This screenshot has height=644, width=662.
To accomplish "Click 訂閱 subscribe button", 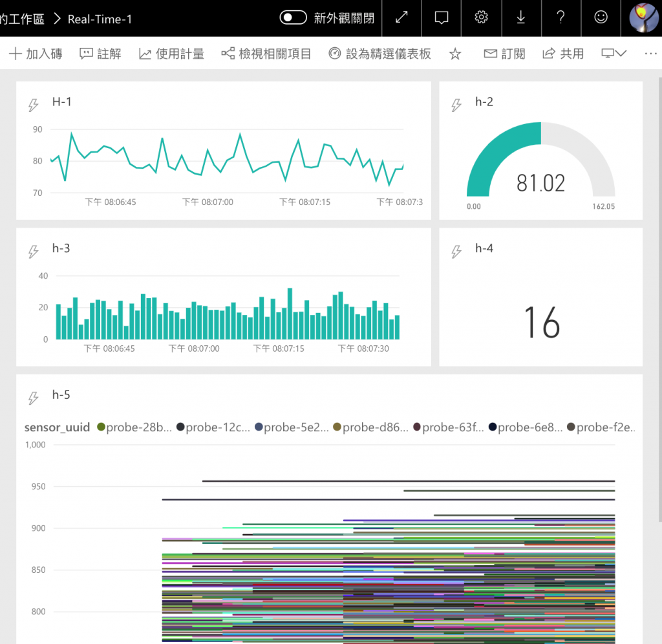I will 504,54.
